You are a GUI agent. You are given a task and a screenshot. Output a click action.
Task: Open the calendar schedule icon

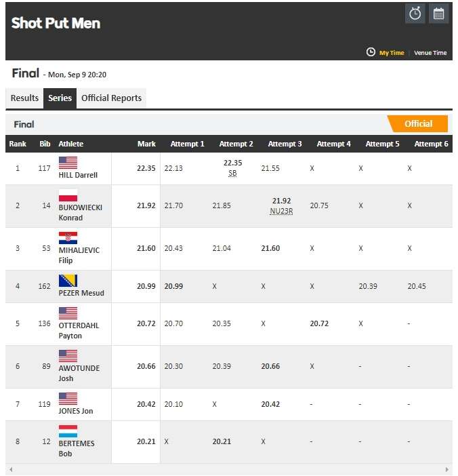(439, 14)
